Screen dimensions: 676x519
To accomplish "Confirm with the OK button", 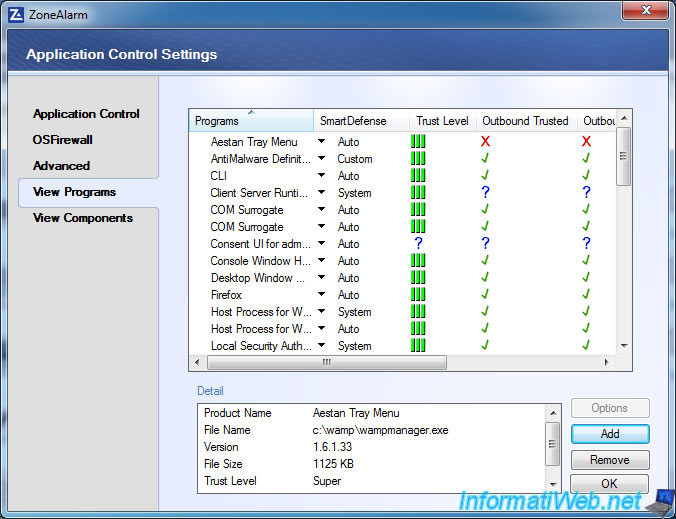I will click(609, 484).
